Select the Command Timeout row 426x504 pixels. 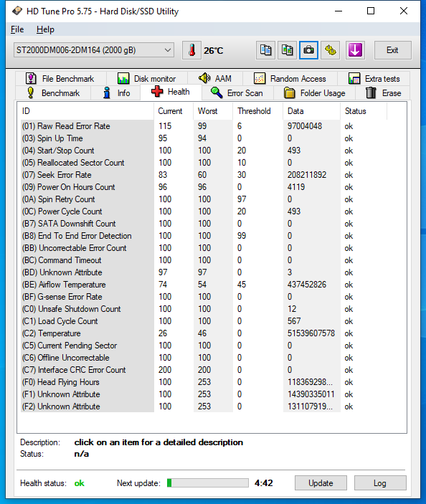point(204,260)
